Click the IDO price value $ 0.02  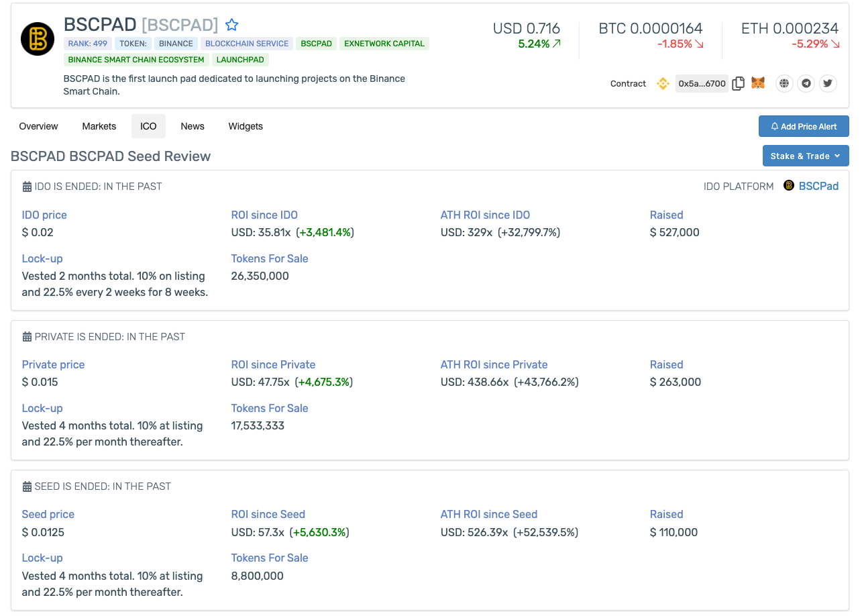click(38, 232)
